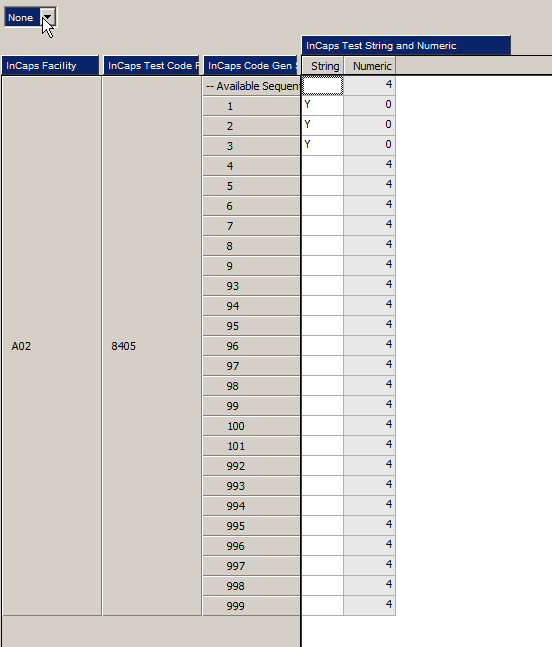Viewport: 552px width, 647px height.
Task: Click the InCaps Facility column header
Action: pos(50,66)
